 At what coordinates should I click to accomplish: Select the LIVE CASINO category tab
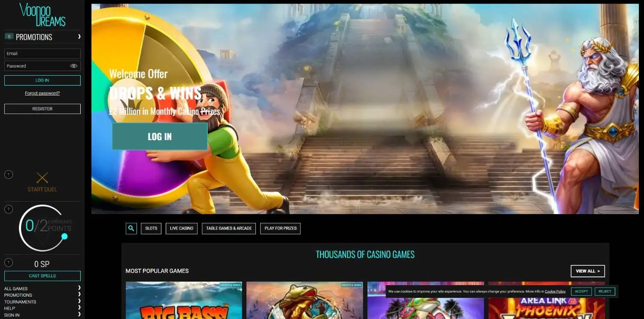coord(182,228)
